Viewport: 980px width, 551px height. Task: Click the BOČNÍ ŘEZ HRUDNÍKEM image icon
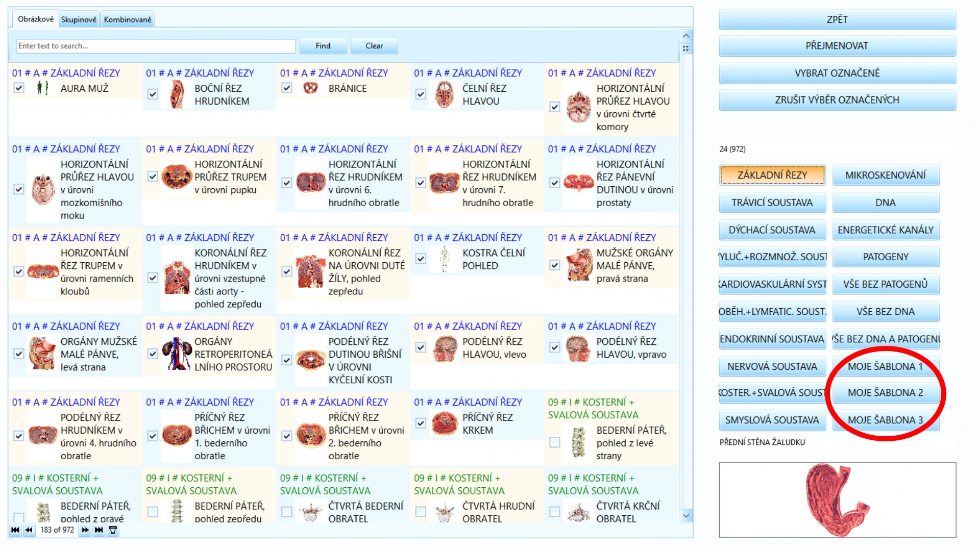pos(177,94)
